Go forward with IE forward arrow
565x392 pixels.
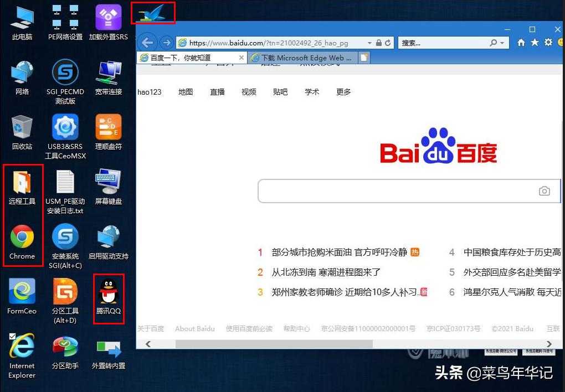click(166, 43)
